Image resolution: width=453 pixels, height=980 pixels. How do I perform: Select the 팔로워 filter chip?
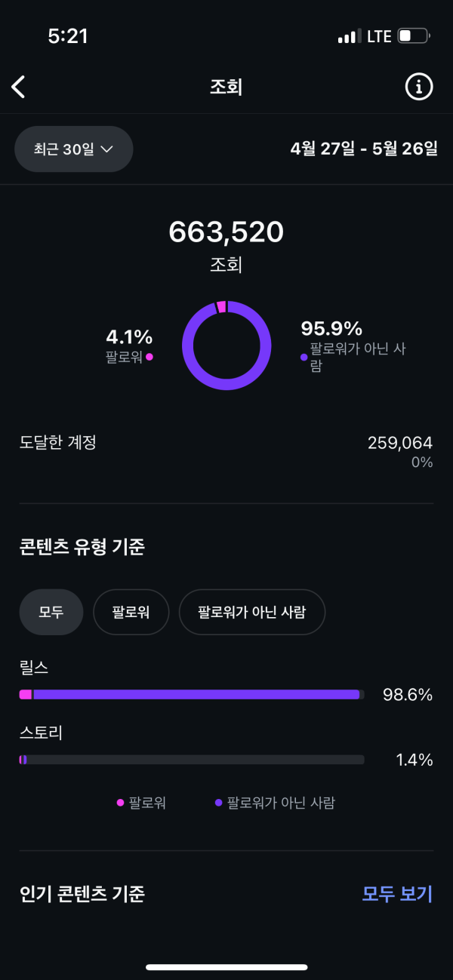coord(131,612)
